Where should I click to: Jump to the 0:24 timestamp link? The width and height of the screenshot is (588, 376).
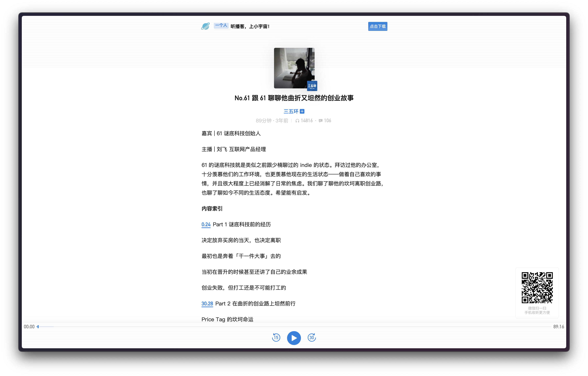(206, 224)
